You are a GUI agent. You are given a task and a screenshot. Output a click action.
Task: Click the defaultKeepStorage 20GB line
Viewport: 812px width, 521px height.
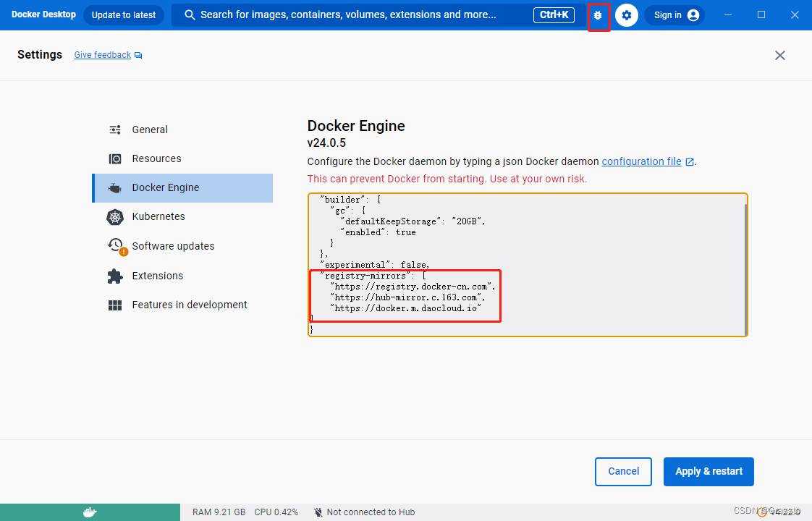click(413, 221)
